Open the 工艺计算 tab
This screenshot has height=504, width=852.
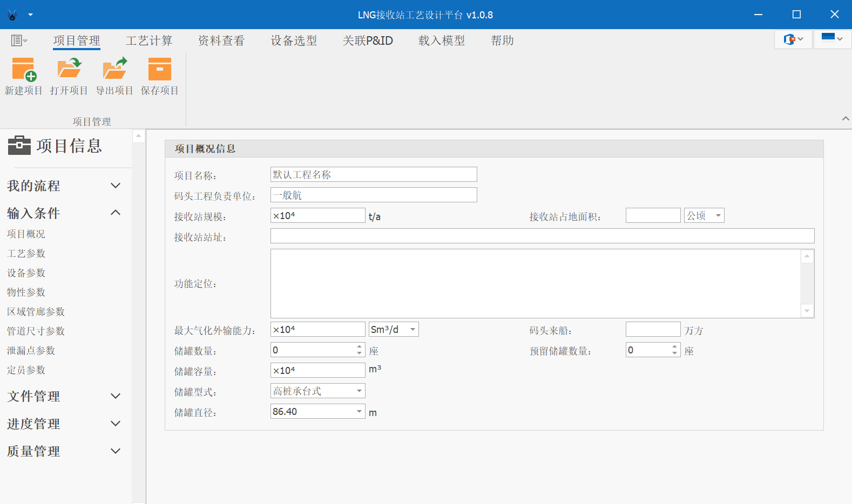click(149, 40)
